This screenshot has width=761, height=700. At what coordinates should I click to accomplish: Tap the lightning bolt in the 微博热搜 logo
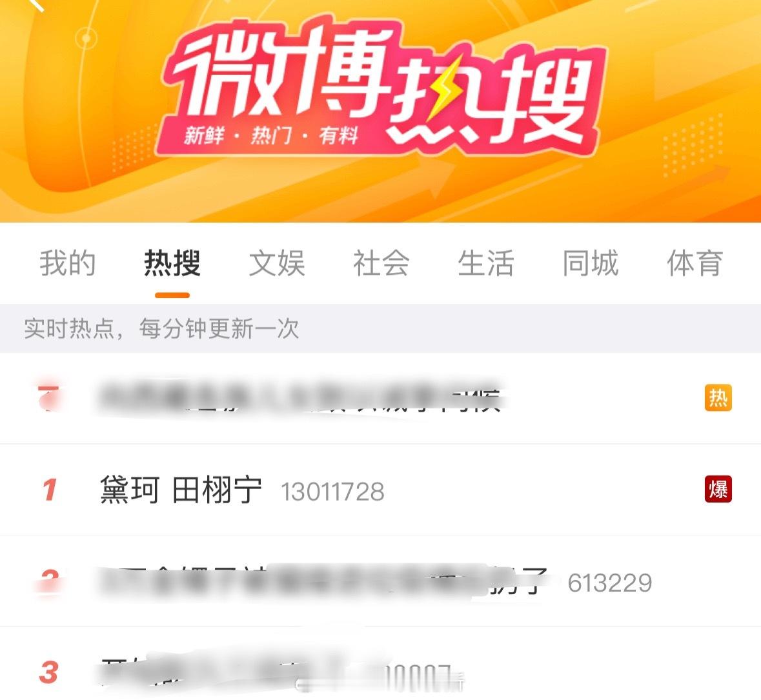[x=444, y=90]
